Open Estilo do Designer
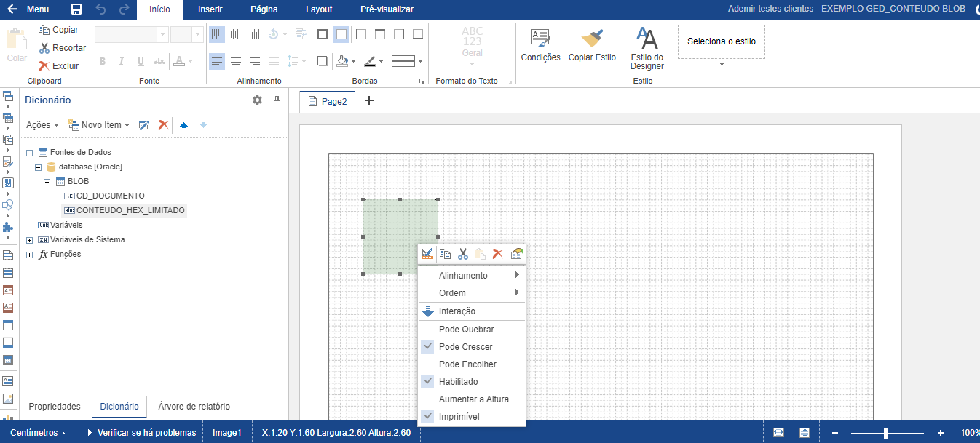 pyautogui.click(x=647, y=48)
